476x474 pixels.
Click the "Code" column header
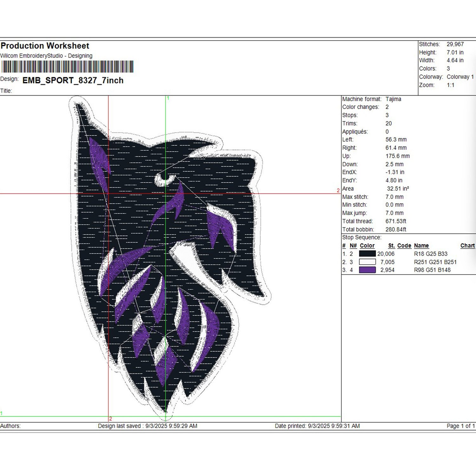tap(404, 246)
